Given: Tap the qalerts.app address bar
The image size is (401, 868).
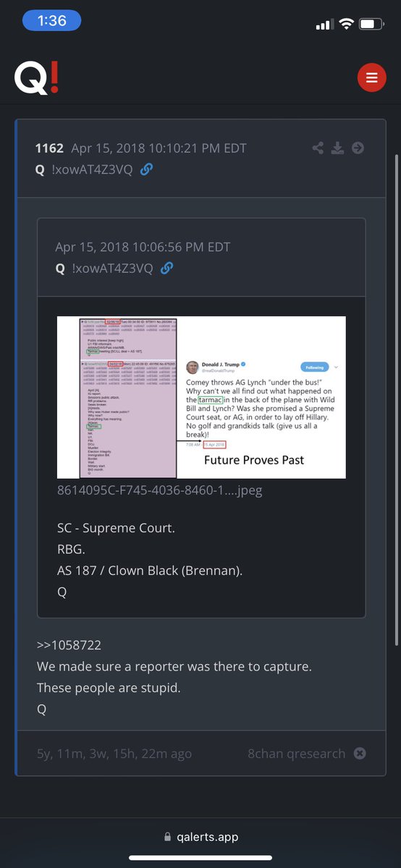Looking at the screenshot, I should pyautogui.click(x=200, y=837).
